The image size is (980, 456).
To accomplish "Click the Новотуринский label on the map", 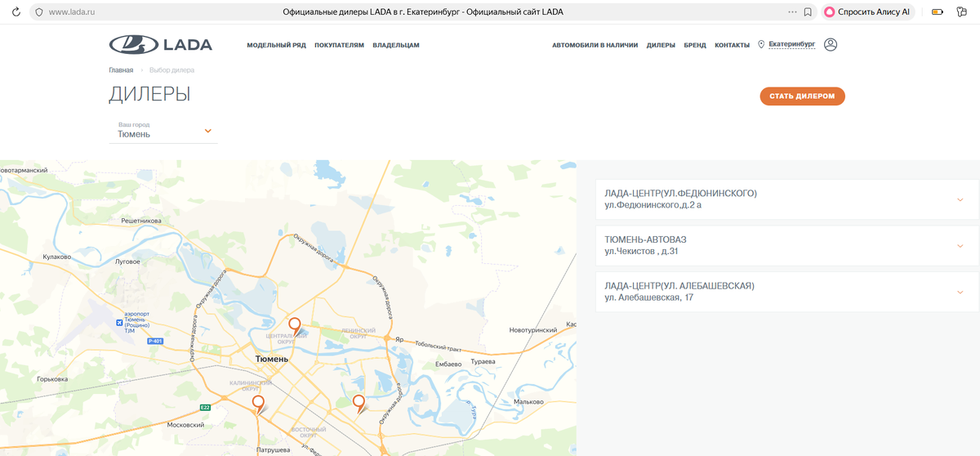I will [532, 329].
